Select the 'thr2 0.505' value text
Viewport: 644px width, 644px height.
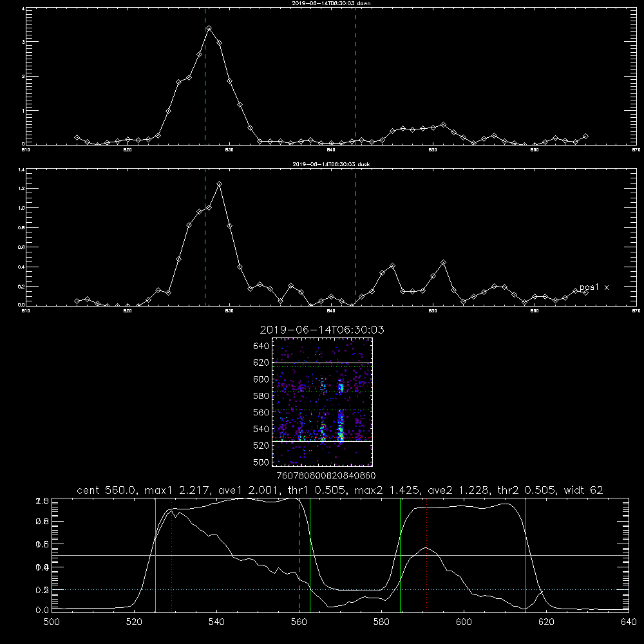coord(527,490)
